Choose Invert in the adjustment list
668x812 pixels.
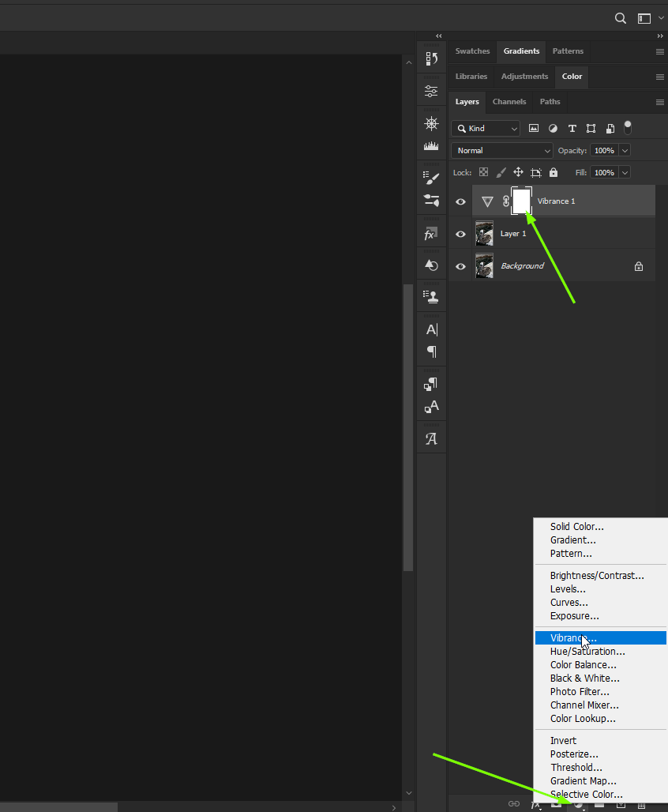[563, 740]
